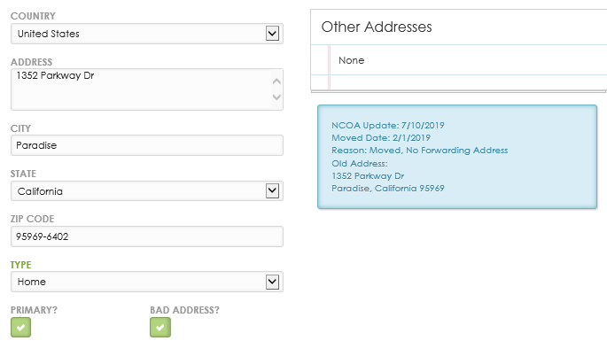Click the Bad Address label
Image resolution: width=607 pixels, height=364 pixels.
pyautogui.click(x=184, y=310)
